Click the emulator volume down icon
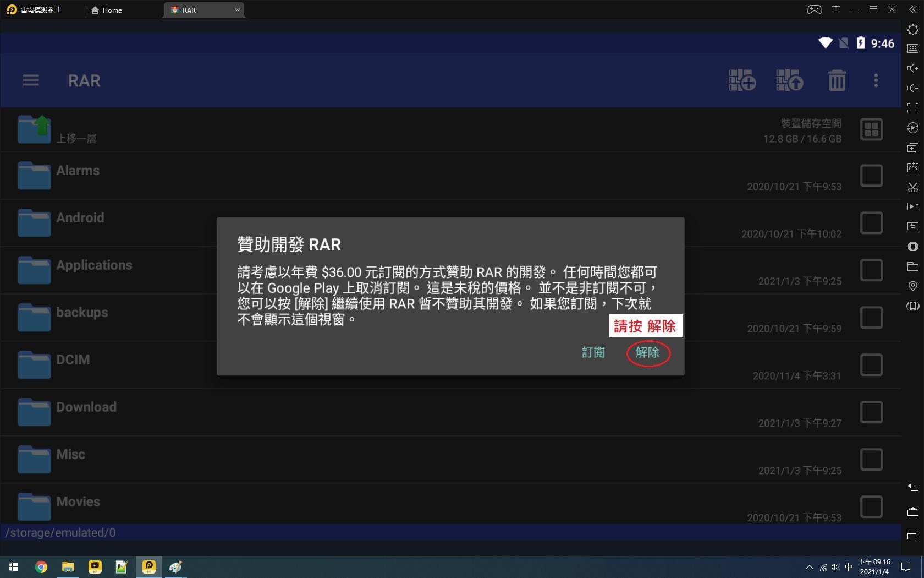The width and height of the screenshot is (924, 578). tap(913, 88)
